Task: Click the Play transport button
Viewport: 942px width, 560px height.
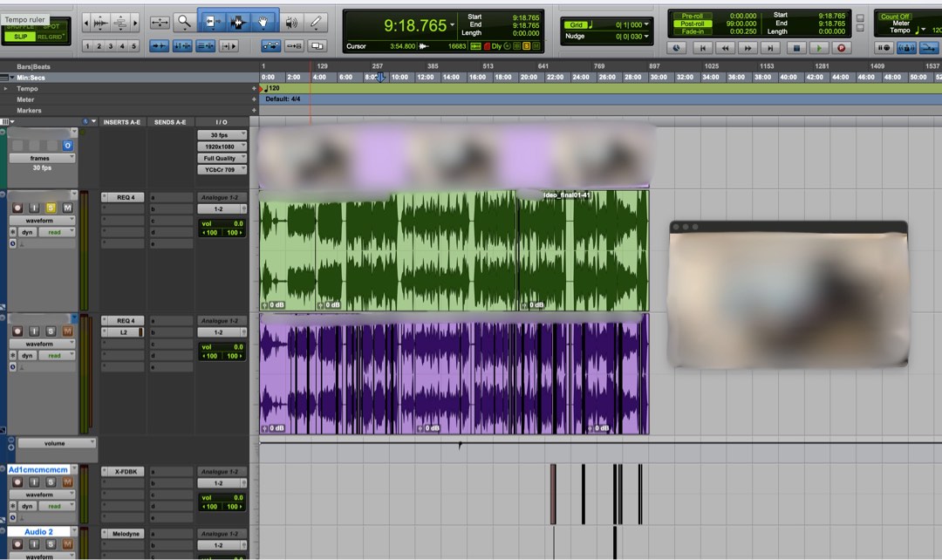Action: (819, 47)
